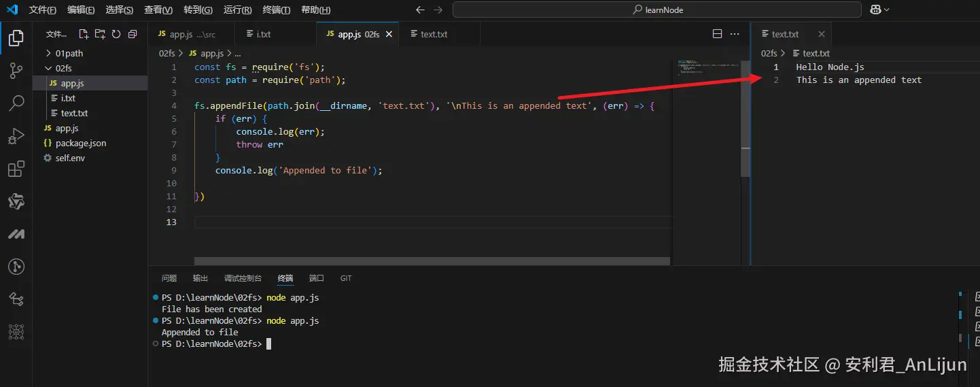Switch to the 调试控制台 panel tab
The height and width of the screenshot is (387, 980).
[x=243, y=278]
